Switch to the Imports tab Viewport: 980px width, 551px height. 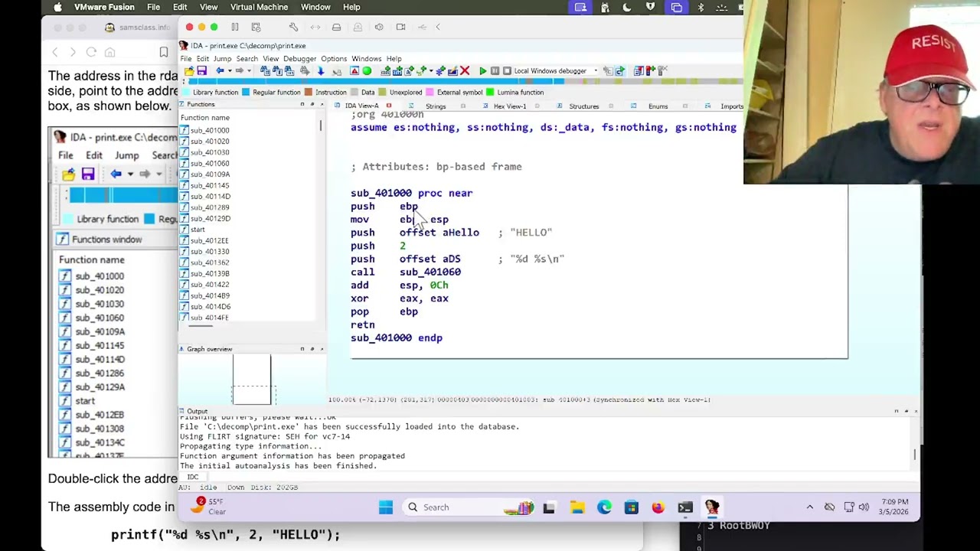click(x=731, y=106)
